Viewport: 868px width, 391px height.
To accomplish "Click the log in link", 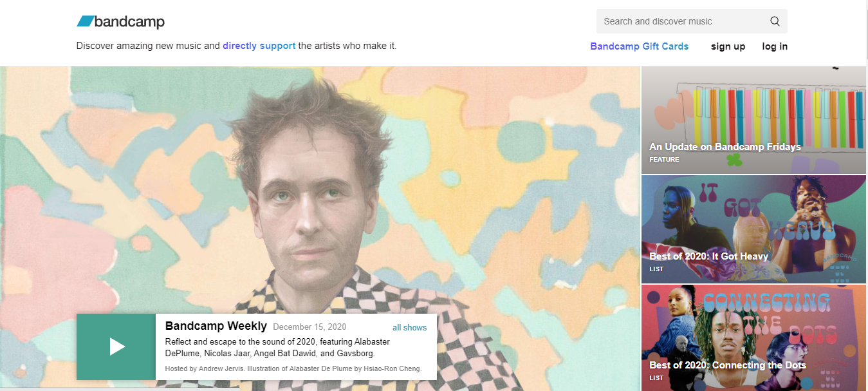I will click(775, 46).
